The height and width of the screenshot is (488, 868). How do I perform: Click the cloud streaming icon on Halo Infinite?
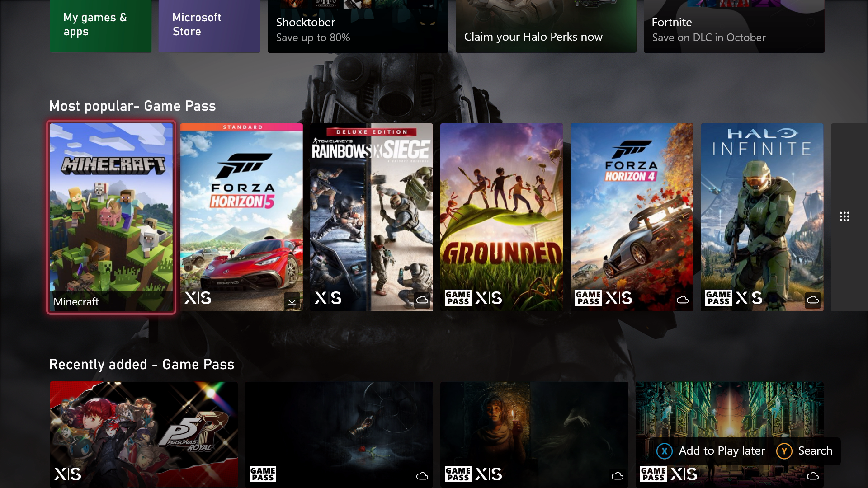(x=812, y=299)
